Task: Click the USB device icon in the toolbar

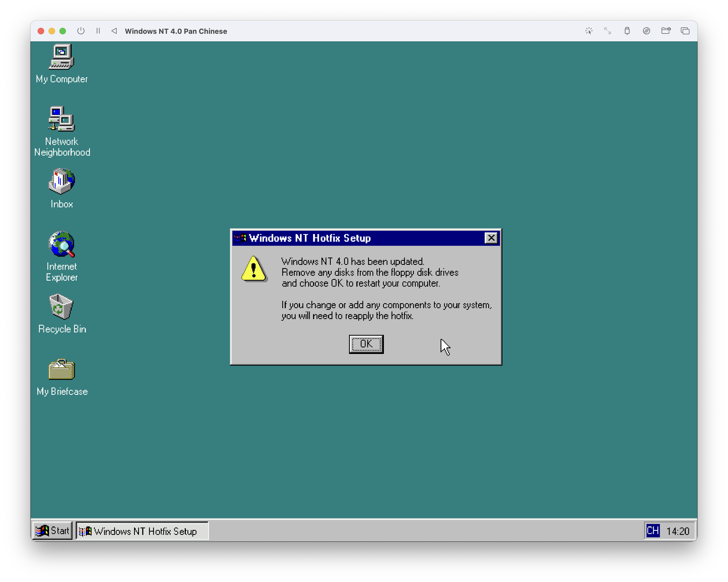Action: point(627,31)
